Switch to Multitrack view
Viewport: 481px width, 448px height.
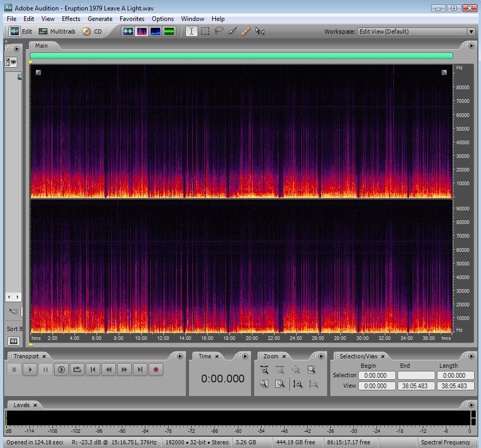57,31
